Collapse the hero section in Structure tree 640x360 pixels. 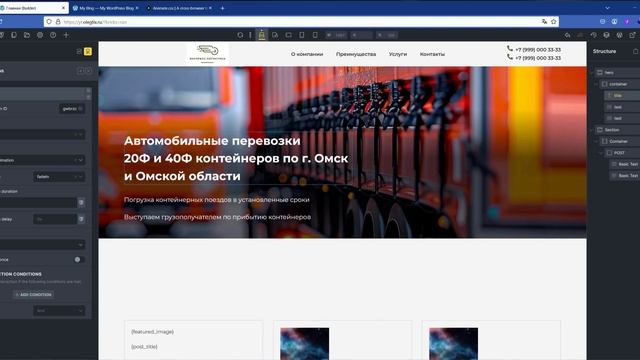(x=592, y=73)
